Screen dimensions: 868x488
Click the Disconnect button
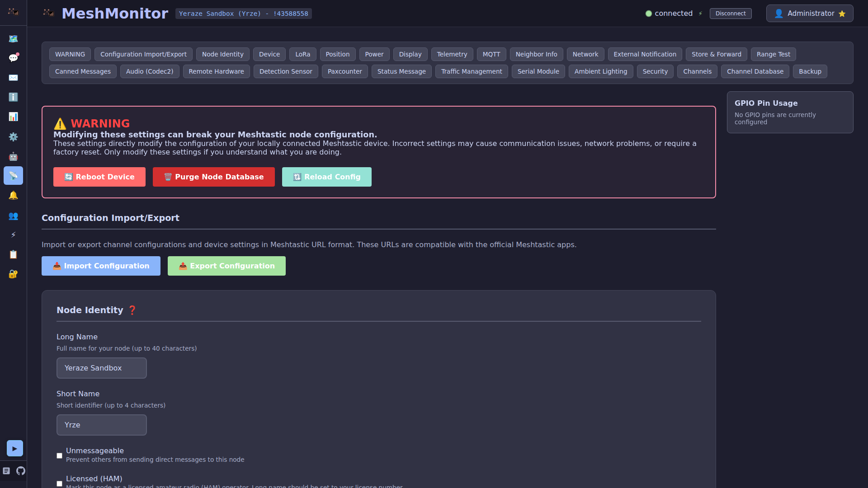coord(730,14)
